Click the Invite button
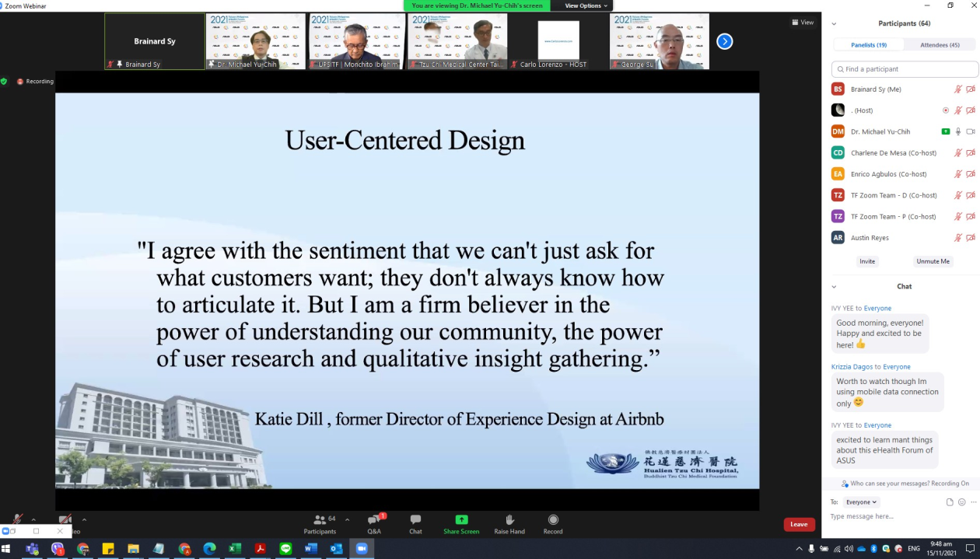 [867, 261]
